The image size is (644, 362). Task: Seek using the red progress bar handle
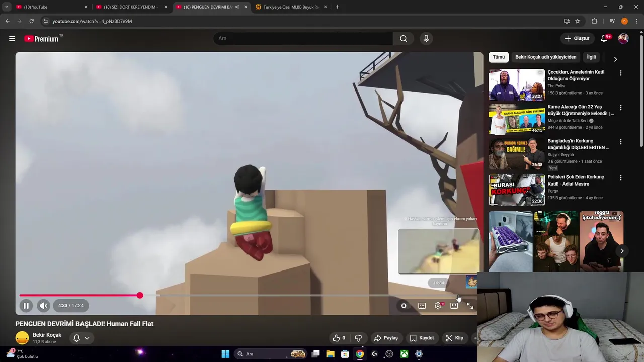coord(140,295)
